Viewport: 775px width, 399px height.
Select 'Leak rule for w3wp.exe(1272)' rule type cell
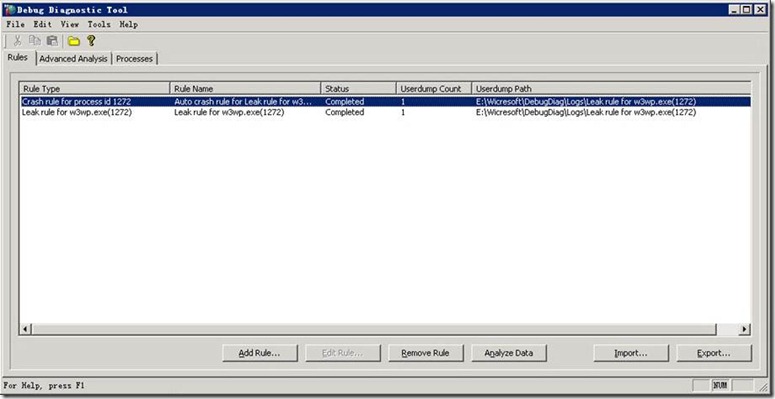point(77,112)
